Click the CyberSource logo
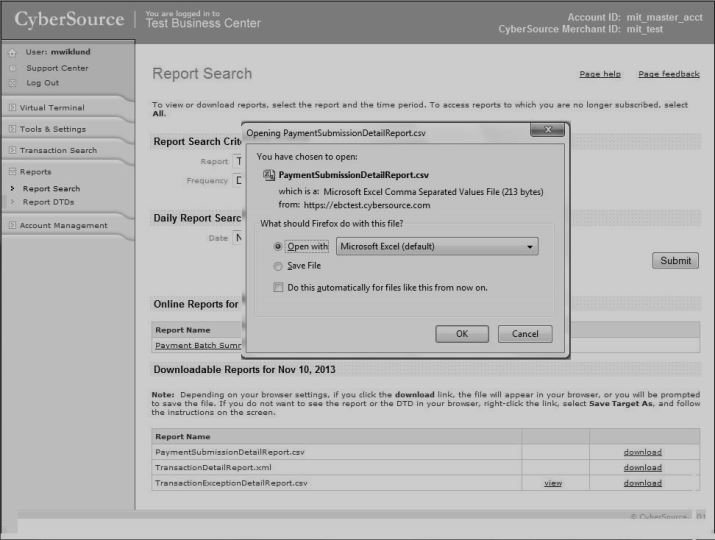This screenshot has height=540, width=715. (66, 20)
